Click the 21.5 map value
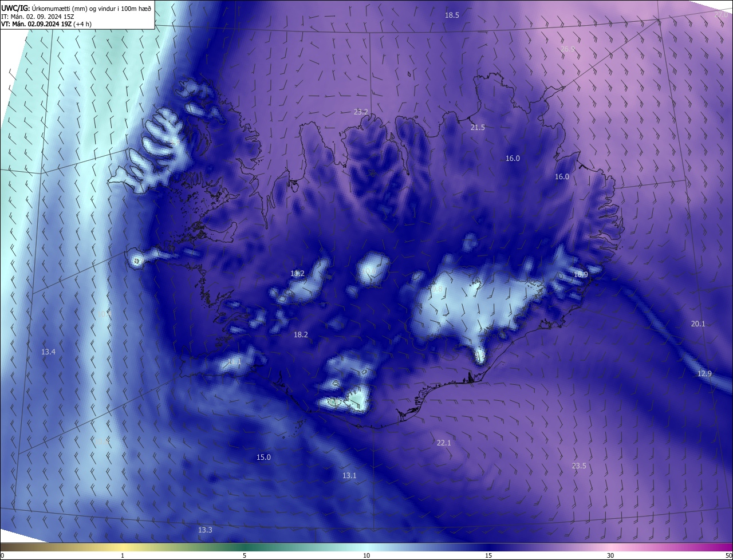Screen dimensions: 733x560 478,127
